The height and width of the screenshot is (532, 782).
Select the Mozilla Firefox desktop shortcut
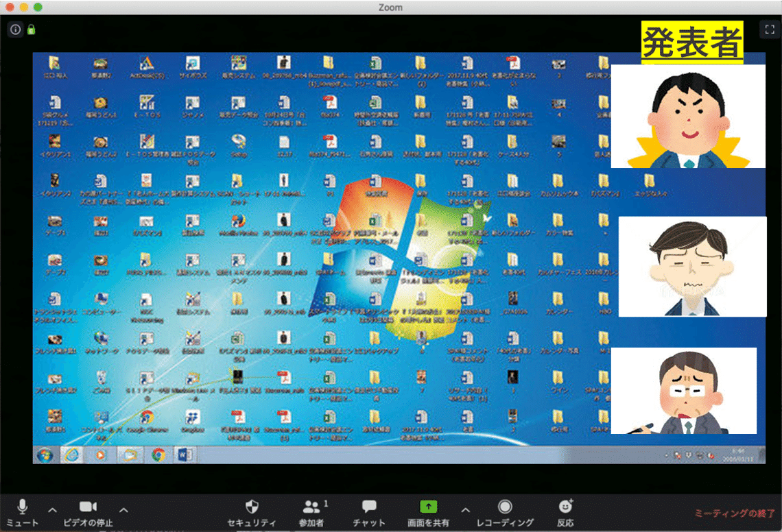[x=239, y=225]
